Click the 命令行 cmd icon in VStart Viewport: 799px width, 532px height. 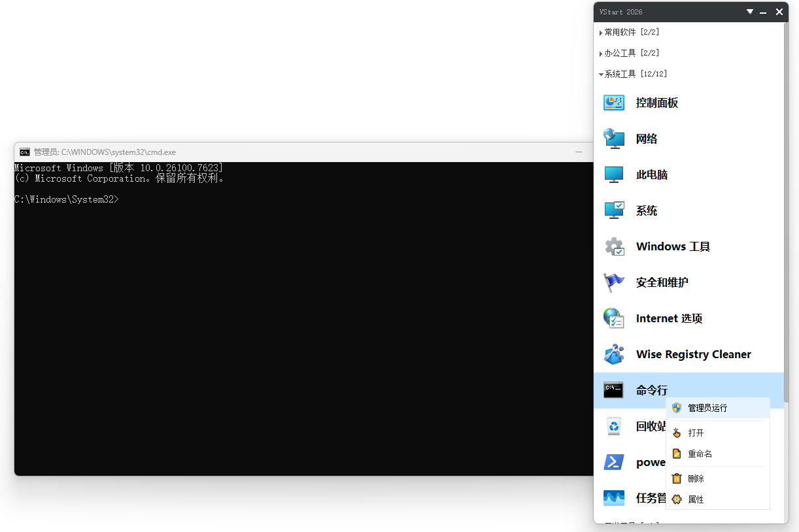click(x=614, y=390)
